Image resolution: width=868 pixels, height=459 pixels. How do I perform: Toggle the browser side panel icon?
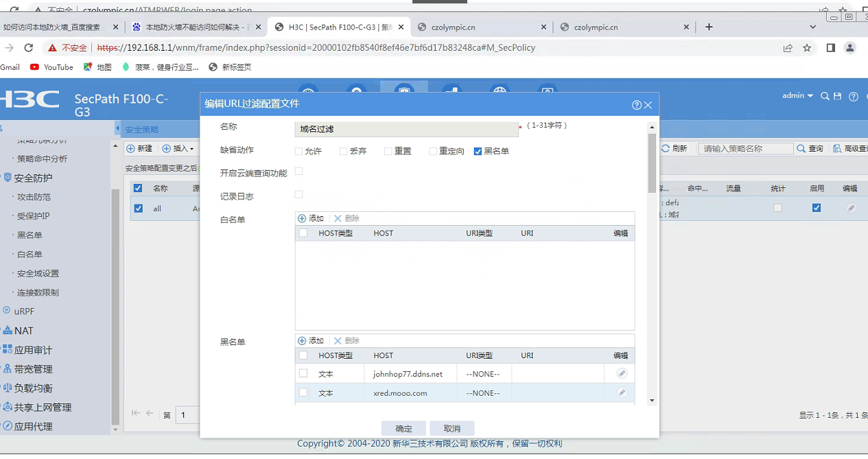pos(830,48)
